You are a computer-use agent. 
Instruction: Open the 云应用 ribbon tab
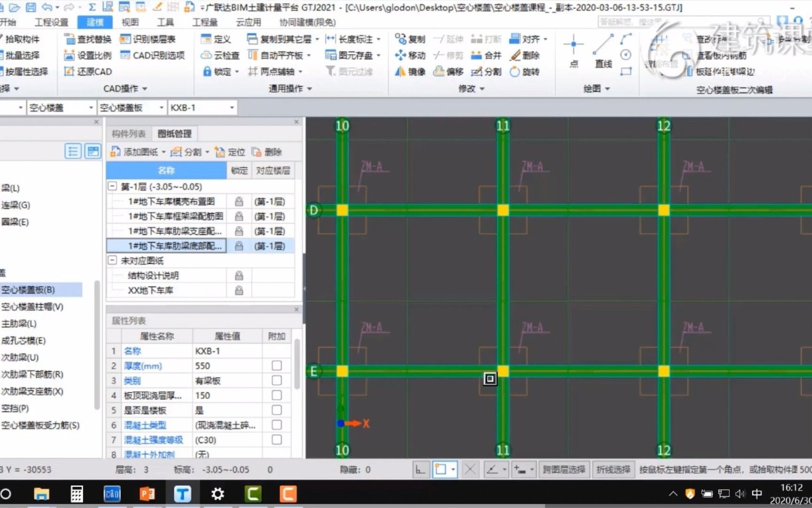click(x=248, y=22)
